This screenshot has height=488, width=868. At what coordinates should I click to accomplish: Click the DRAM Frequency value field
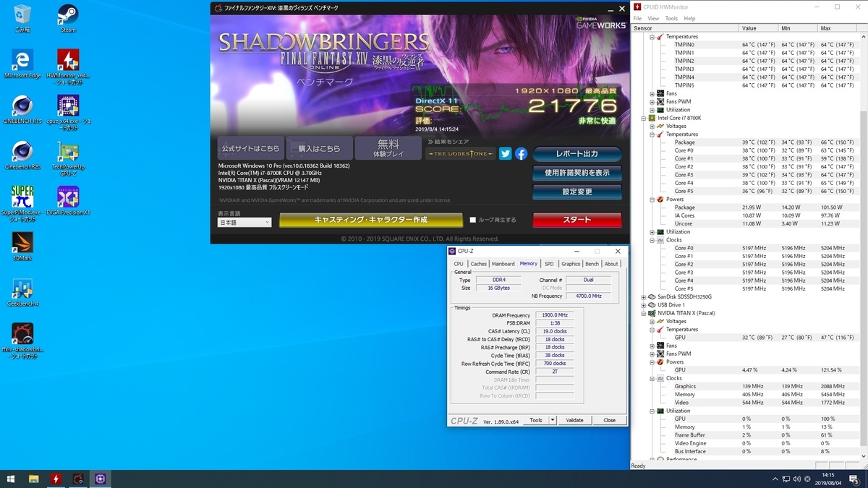(555, 315)
